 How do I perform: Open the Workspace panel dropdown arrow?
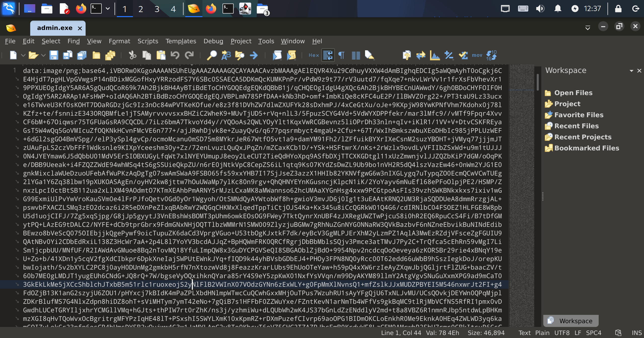coord(631,71)
